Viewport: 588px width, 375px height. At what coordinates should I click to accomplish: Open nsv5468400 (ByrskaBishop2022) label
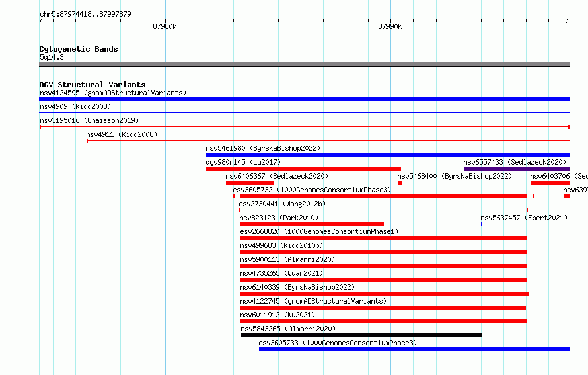point(455,176)
